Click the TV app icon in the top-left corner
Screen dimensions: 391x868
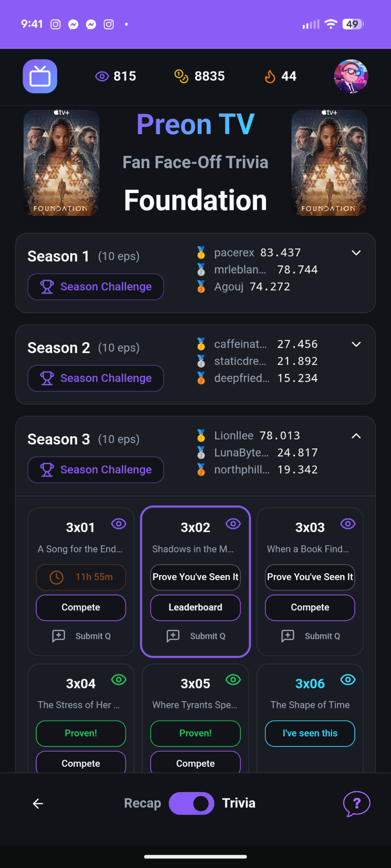point(40,76)
